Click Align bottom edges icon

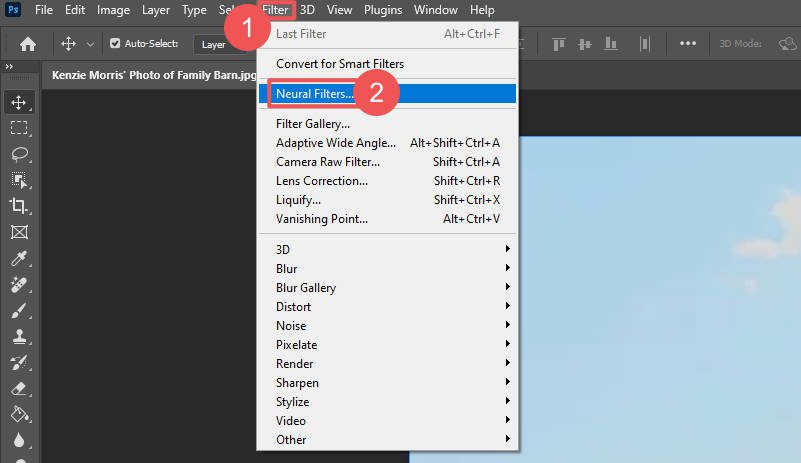click(x=610, y=44)
